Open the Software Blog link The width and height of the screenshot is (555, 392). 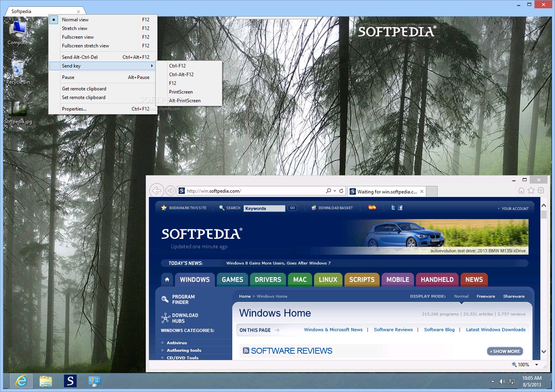(x=439, y=330)
